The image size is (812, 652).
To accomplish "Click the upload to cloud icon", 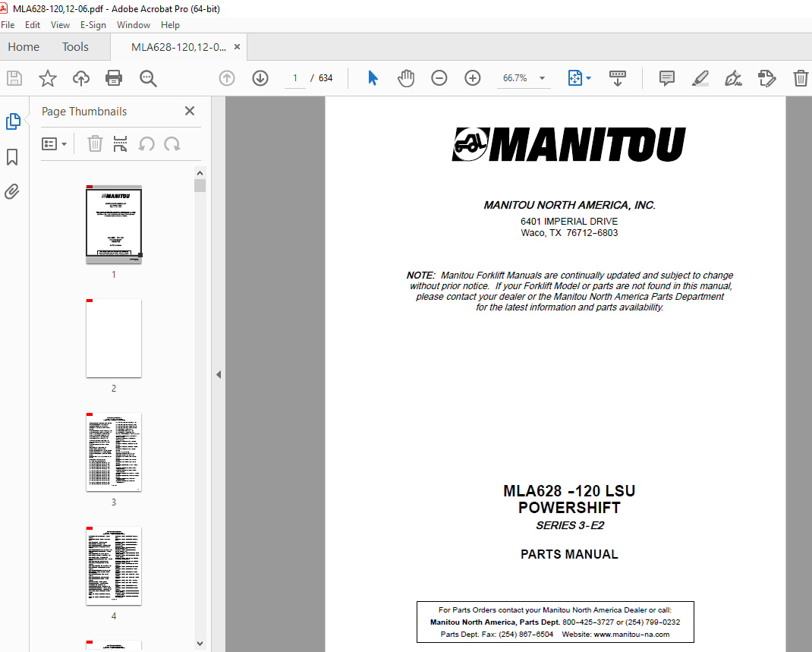I will 80,78.
